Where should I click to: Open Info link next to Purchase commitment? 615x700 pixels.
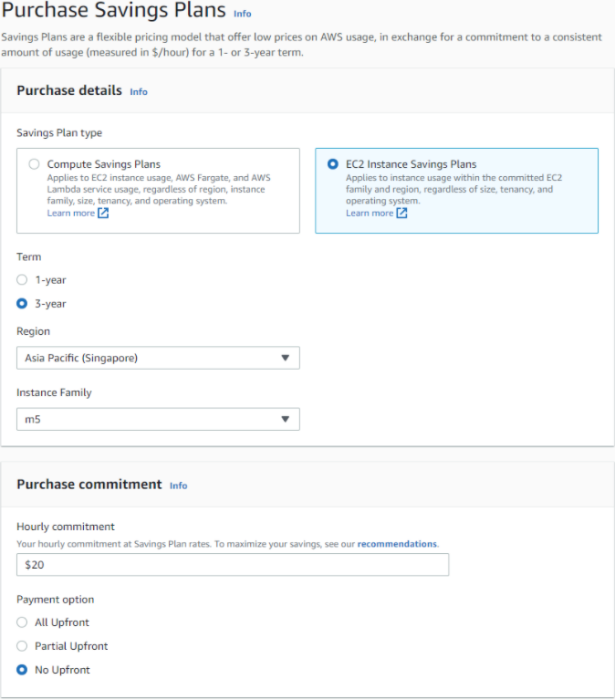pyautogui.click(x=178, y=486)
